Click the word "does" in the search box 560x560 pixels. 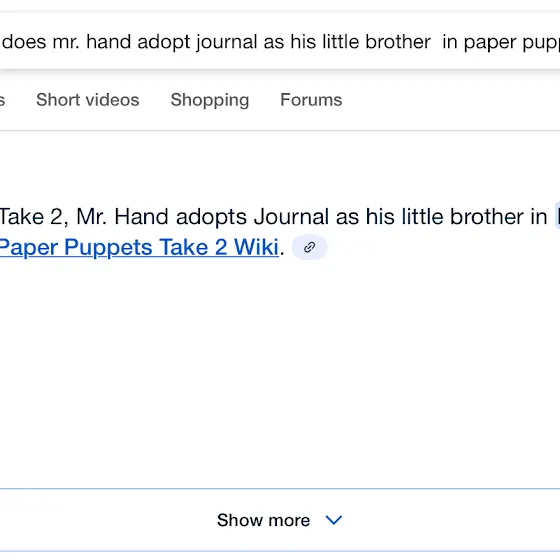coord(24,42)
